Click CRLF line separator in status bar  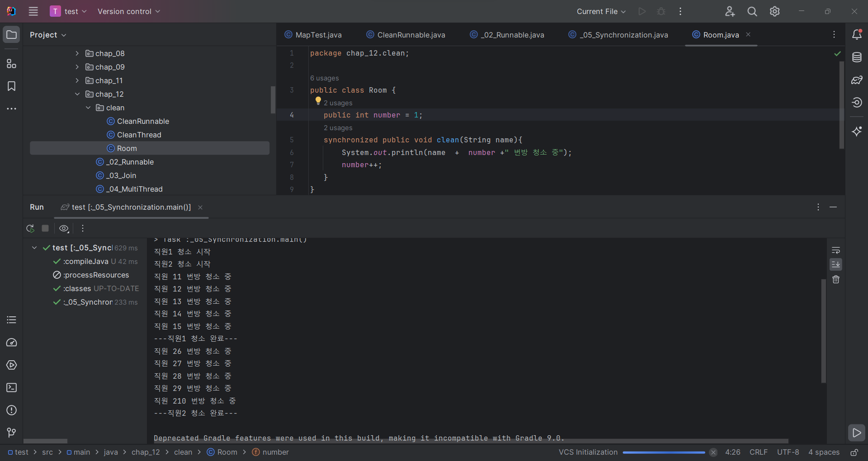pos(759,452)
